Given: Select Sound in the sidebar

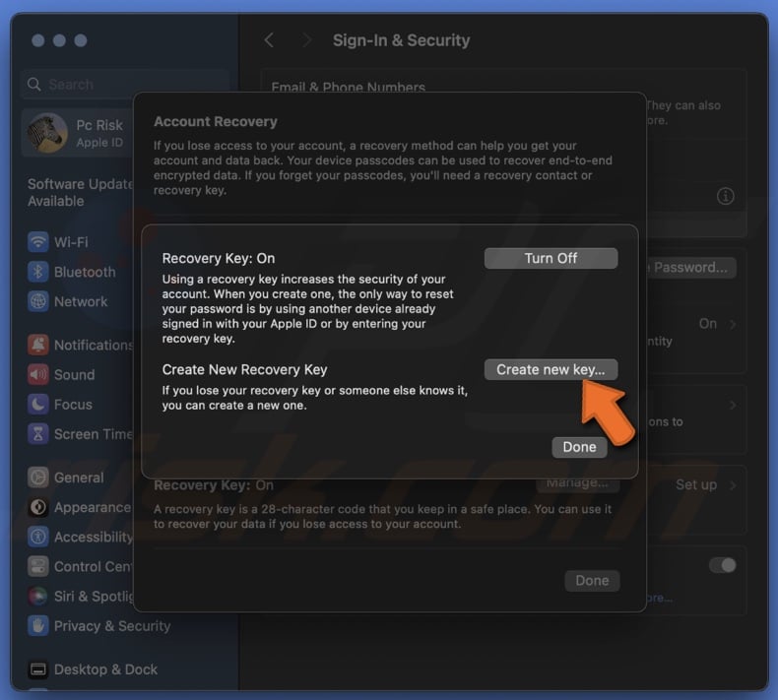Looking at the screenshot, I should 75,374.
